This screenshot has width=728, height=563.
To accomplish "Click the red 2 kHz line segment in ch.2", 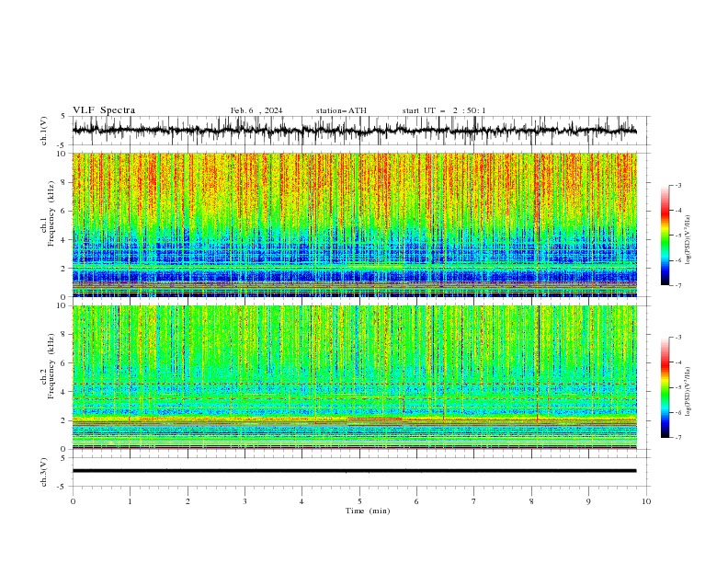I will tap(375, 419).
